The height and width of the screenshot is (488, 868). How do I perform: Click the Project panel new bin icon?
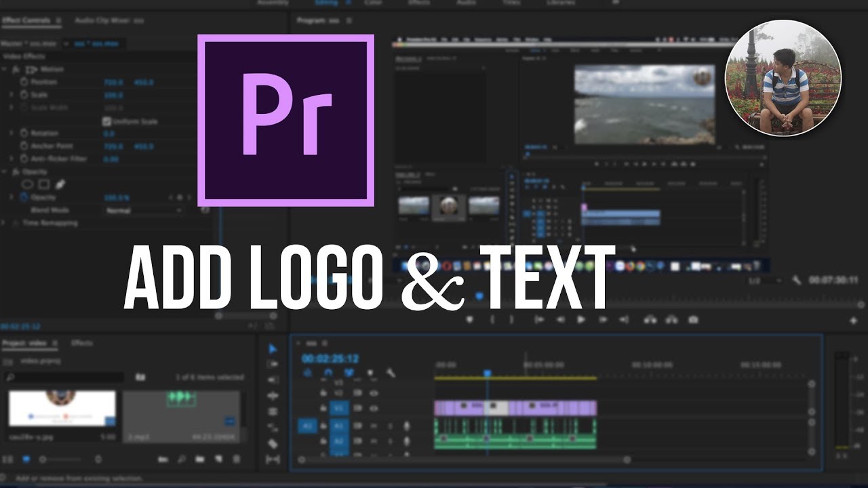tap(200, 459)
